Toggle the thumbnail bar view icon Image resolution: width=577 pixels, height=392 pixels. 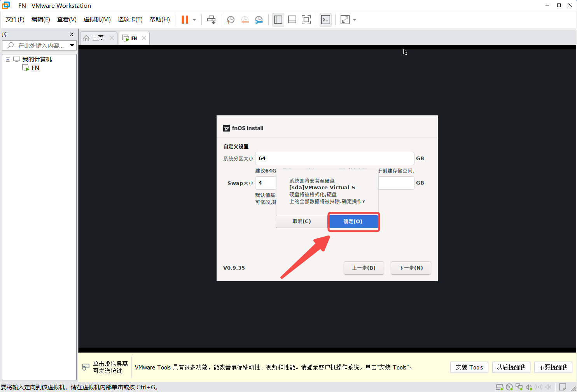292,20
